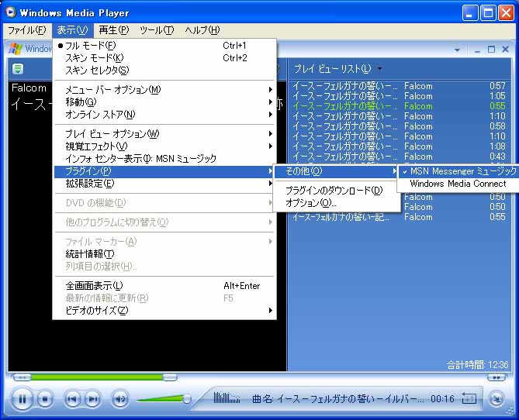Open the ヘルプ(H) menu
This screenshot has height=420, width=519.
click(202, 30)
